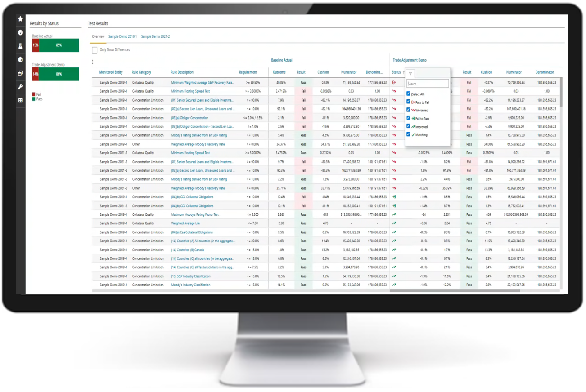The height and width of the screenshot is (392, 586).
Task: Click the hexagon cube sidebar icon
Action: click(20, 60)
